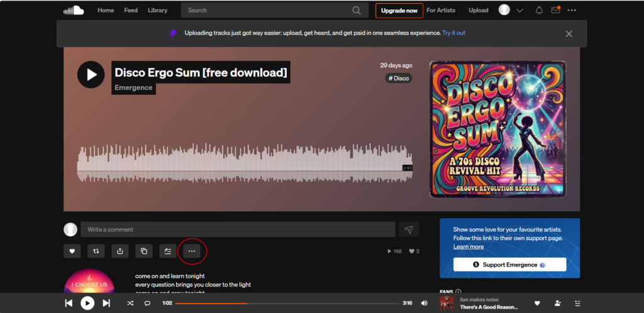Click the share icon below the comment box
The image size is (644, 313).
point(119,251)
